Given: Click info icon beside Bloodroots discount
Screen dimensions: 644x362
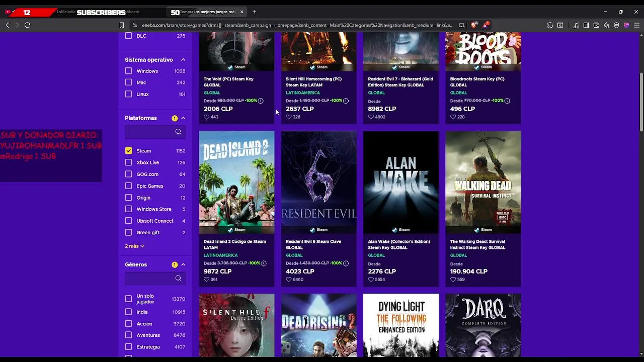Looking at the screenshot, I should click(x=507, y=101).
